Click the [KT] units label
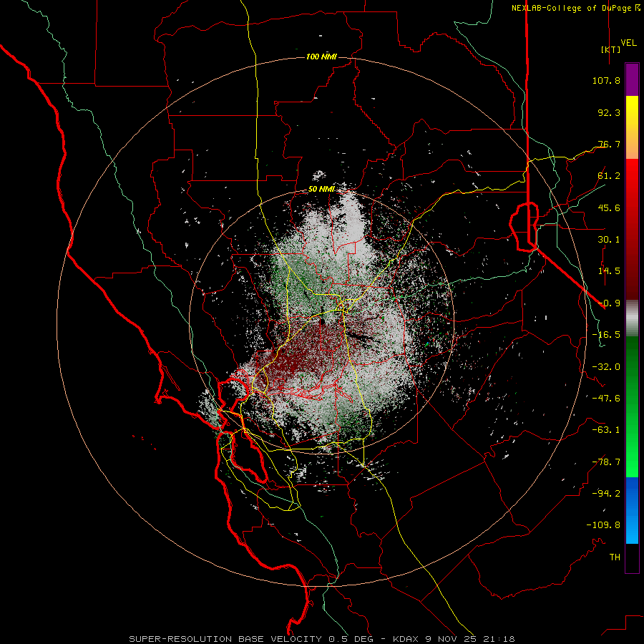Screen dimensions: 644x644 tap(610, 49)
